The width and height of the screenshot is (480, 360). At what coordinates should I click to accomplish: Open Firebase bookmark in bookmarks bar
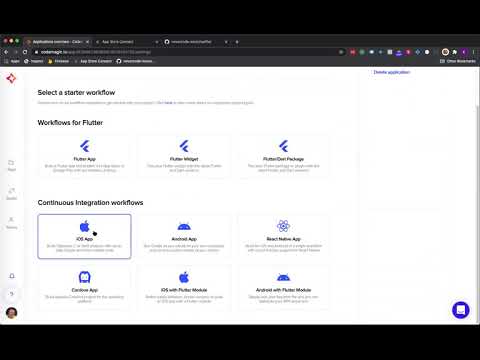coord(59,61)
